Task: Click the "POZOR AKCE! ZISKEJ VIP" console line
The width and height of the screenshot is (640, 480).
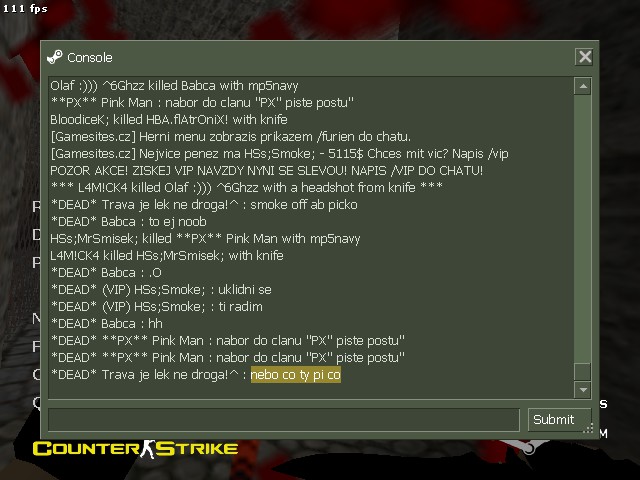Action: coord(267,171)
